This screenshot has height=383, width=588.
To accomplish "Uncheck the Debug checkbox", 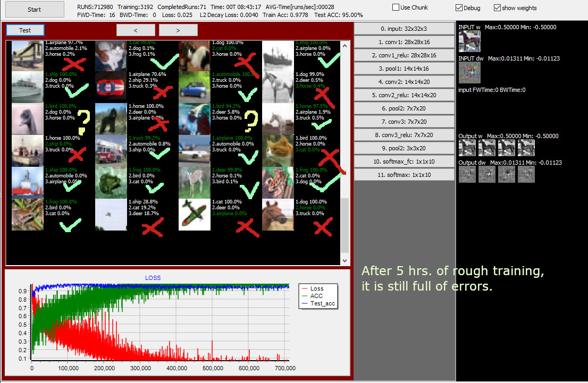I will pyautogui.click(x=459, y=8).
